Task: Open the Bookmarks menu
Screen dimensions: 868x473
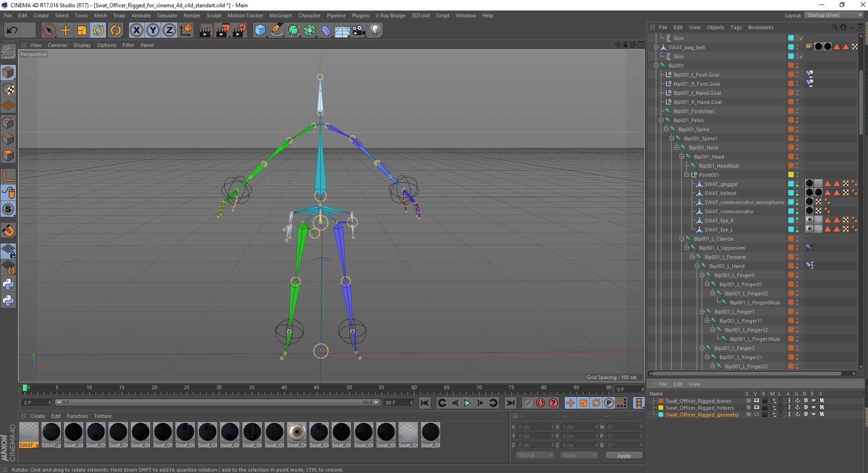Action: 761,27
